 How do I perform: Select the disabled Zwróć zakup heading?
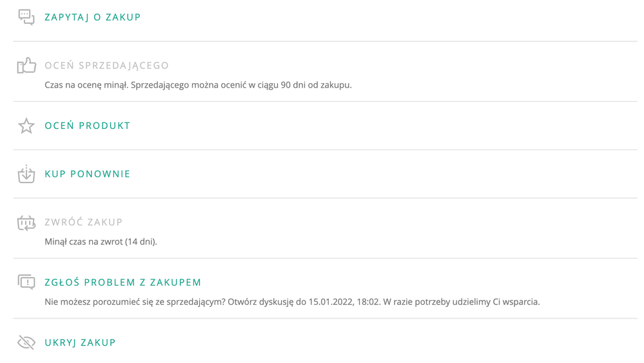coord(83,222)
